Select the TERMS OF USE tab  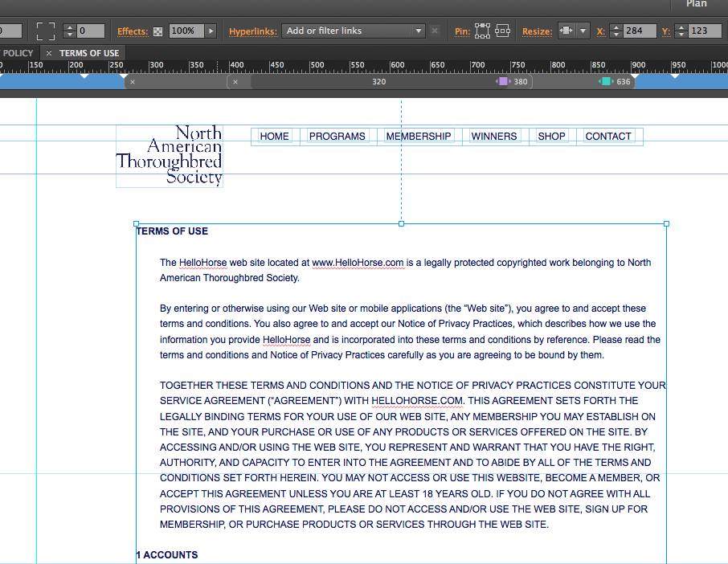89,53
